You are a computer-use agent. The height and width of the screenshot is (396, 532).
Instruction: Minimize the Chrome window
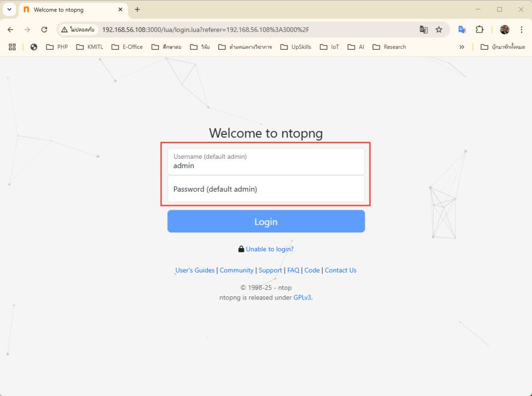478,9
